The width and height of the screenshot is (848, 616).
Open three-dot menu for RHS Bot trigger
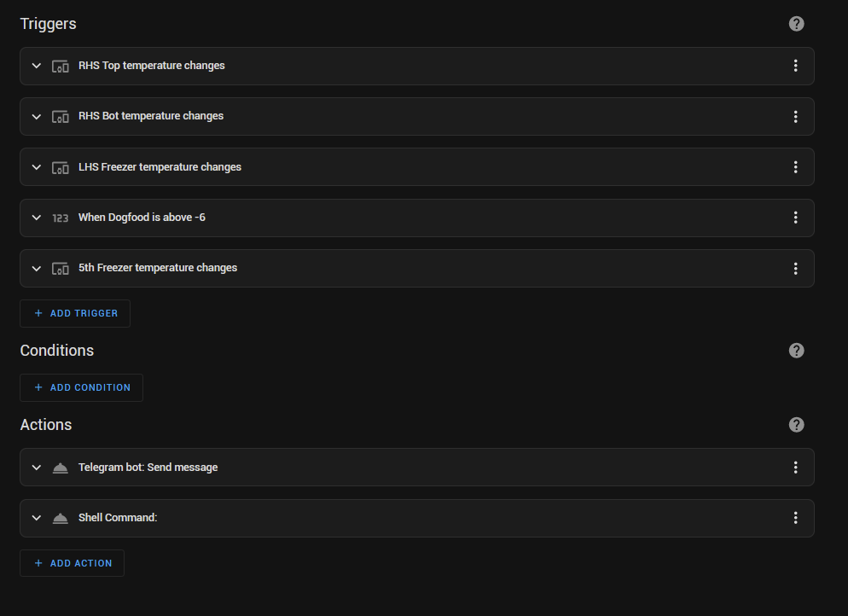[795, 117]
